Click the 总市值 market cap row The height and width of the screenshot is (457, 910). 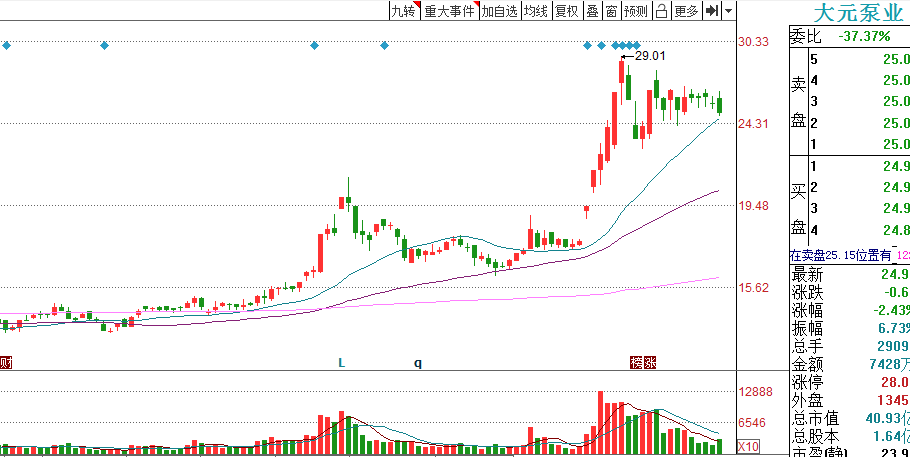point(850,418)
